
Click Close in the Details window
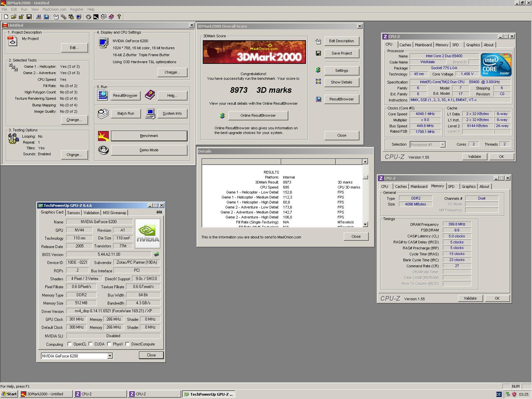click(356, 236)
